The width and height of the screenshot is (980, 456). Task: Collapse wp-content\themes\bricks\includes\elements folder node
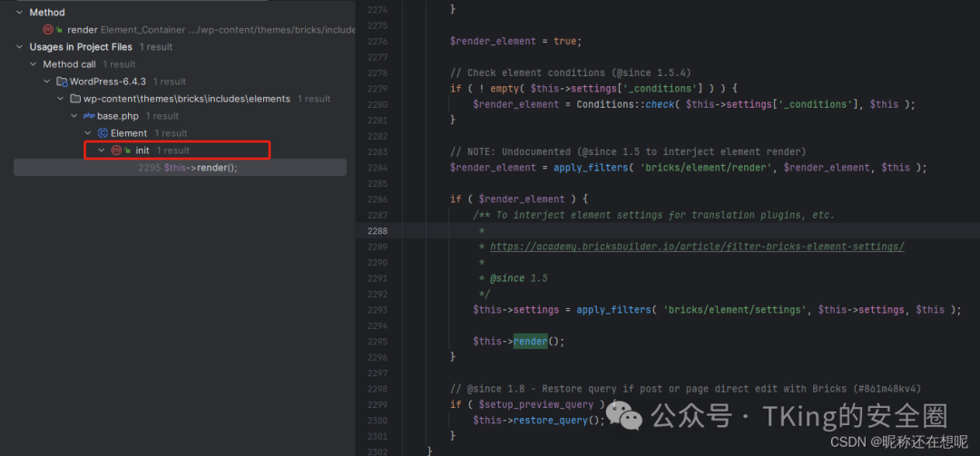[x=61, y=99]
